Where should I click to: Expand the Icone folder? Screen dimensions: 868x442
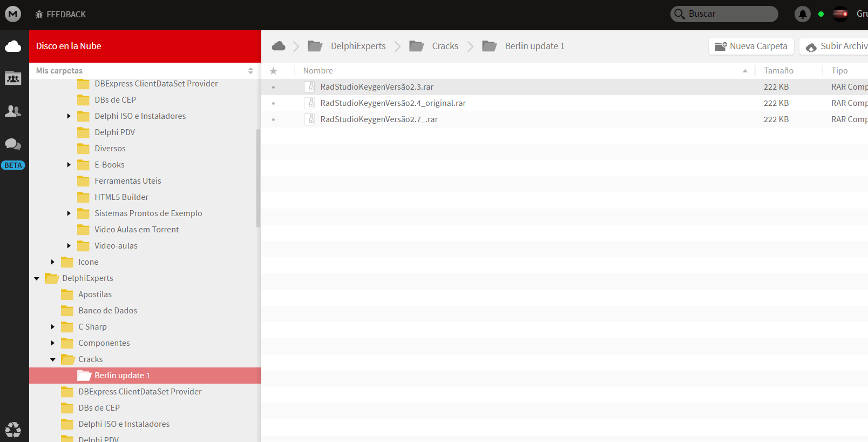point(52,262)
